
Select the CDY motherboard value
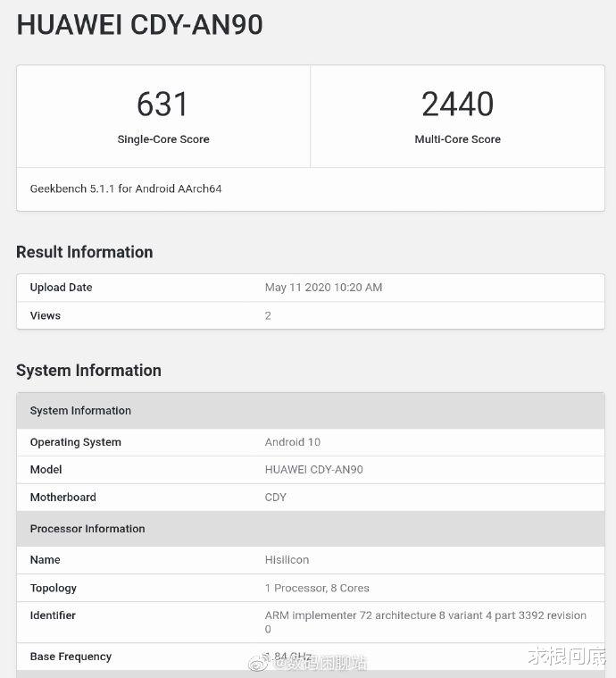[275, 498]
